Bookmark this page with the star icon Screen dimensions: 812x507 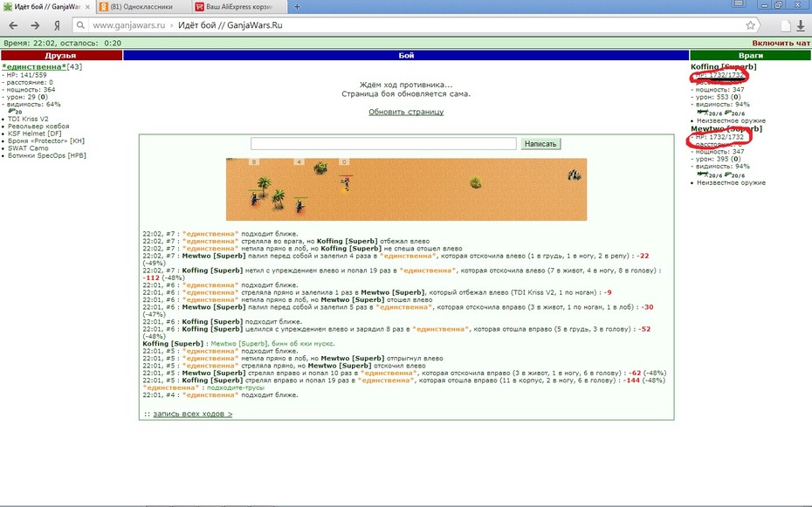coord(750,25)
